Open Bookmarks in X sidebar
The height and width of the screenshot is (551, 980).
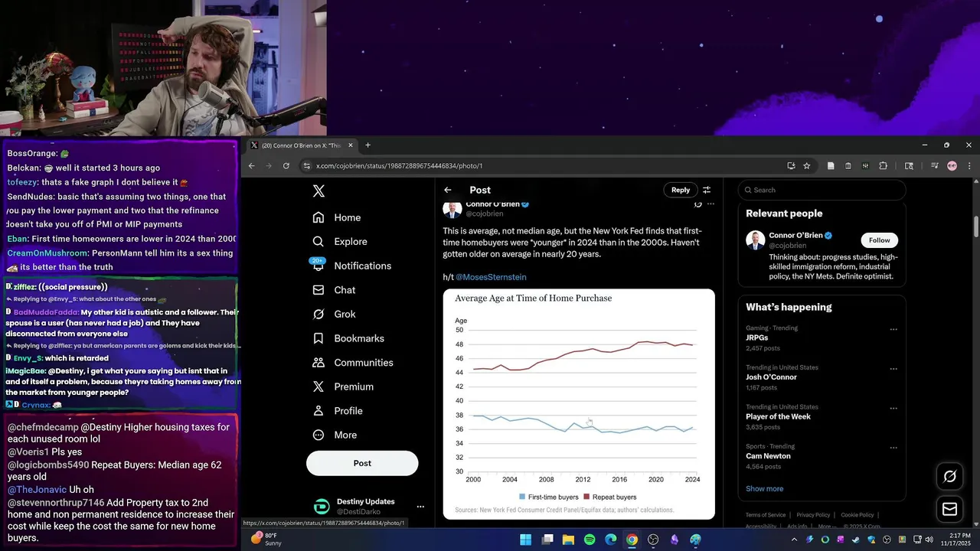(x=348, y=338)
